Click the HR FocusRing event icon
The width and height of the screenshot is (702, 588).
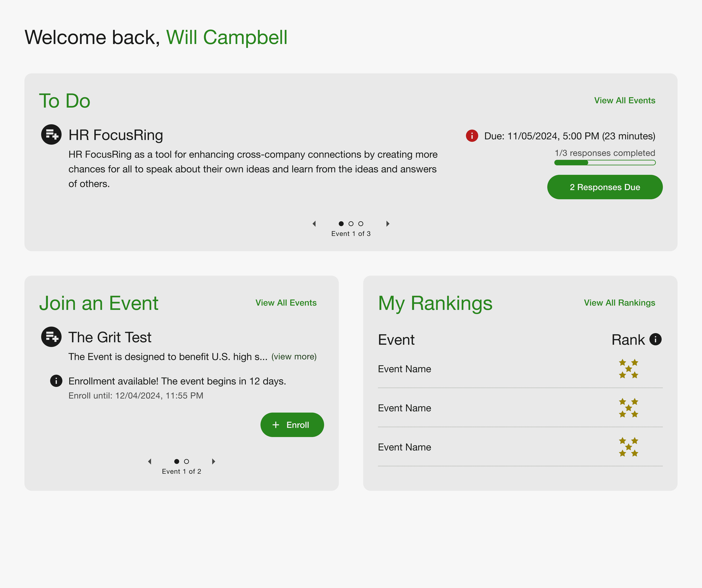[x=51, y=135]
